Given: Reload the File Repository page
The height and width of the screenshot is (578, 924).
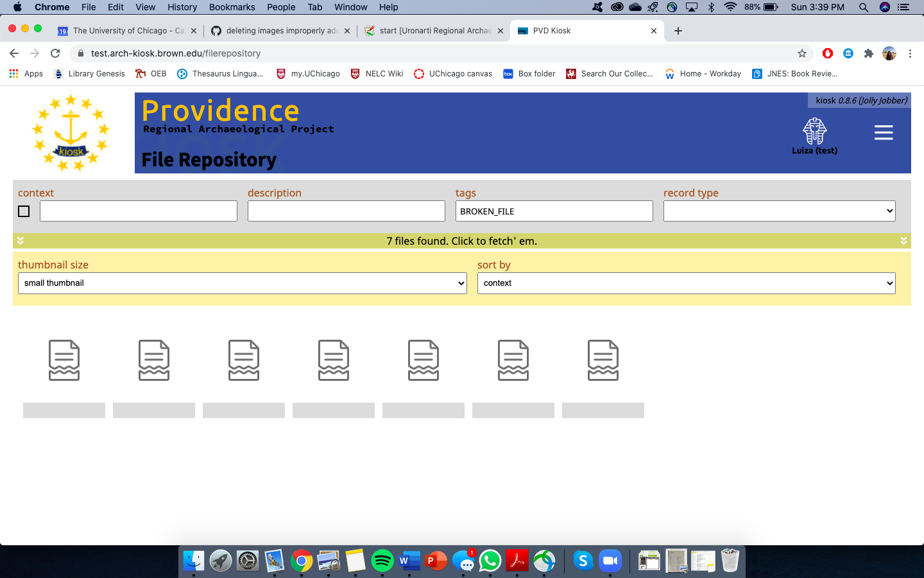Looking at the screenshot, I should coord(55,54).
